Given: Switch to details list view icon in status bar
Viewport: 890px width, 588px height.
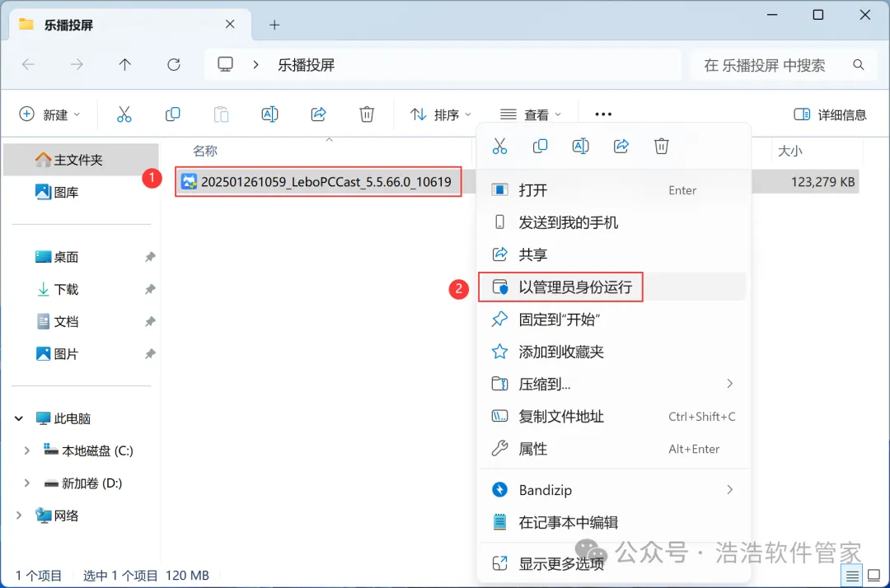Looking at the screenshot, I should click(x=852, y=576).
